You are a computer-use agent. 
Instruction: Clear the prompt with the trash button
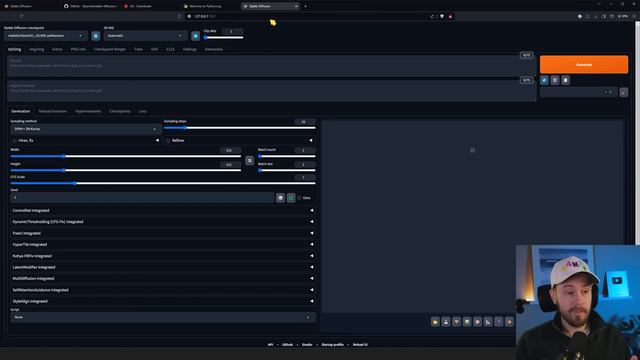(565, 80)
